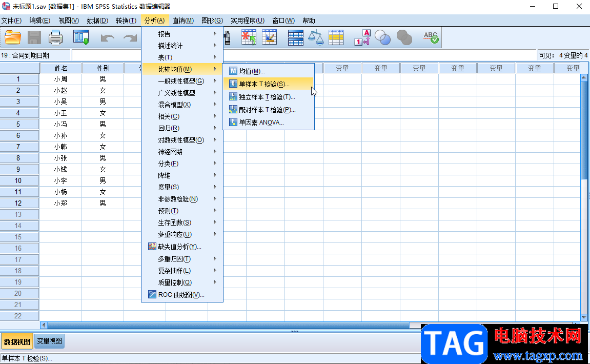Viewport: 590px width, 364px height.
Task: Expand the 相关(C) submenu
Action: pos(182,116)
